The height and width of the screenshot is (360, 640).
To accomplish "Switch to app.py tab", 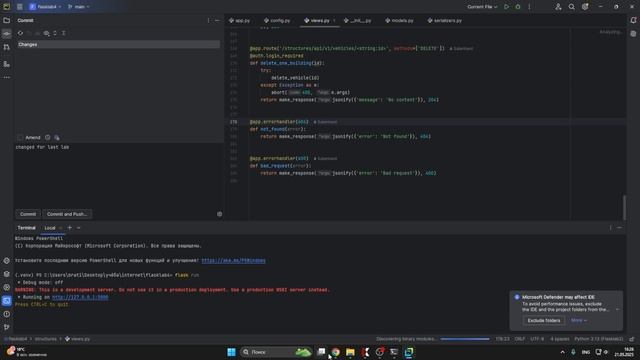I will tap(240, 20).
